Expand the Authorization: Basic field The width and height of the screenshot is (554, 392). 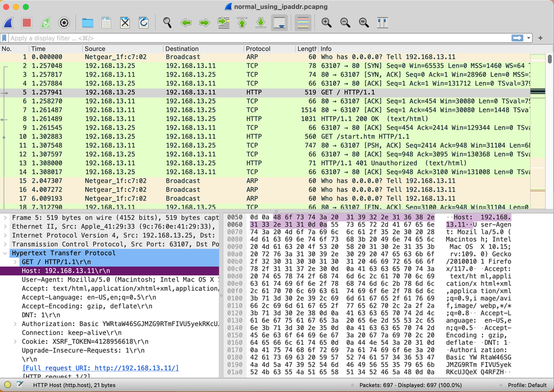pos(15,324)
